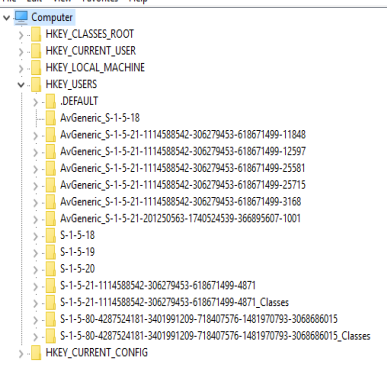Click the S-1-5-20 folder icon

[x=50, y=269]
